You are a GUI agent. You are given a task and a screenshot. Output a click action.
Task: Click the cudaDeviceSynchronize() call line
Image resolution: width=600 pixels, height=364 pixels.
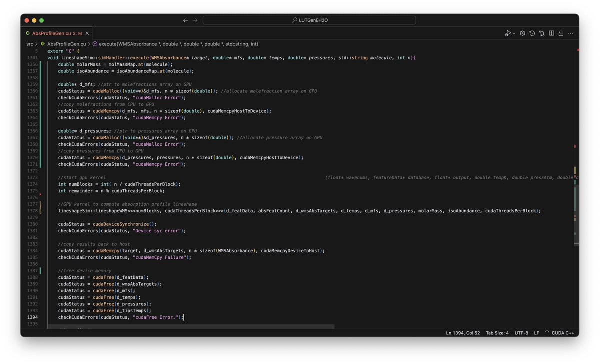107,224
